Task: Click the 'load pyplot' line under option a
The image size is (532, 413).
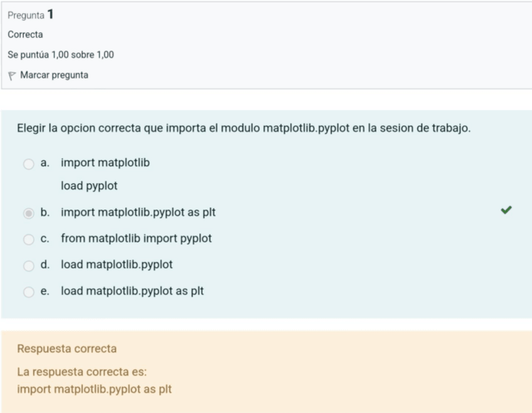Action: pyautogui.click(x=89, y=186)
